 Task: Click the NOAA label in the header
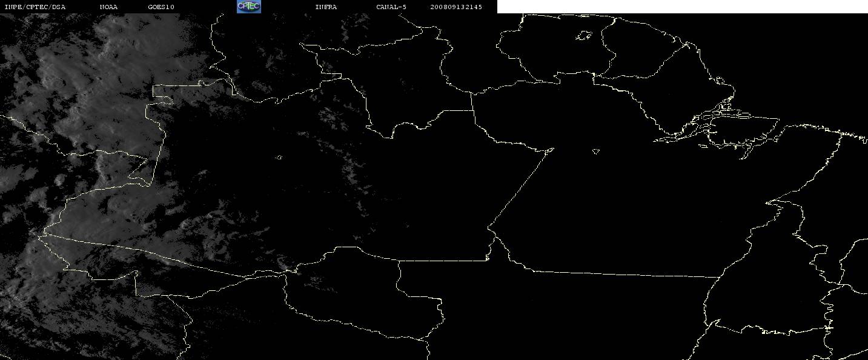[x=108, y=7]
